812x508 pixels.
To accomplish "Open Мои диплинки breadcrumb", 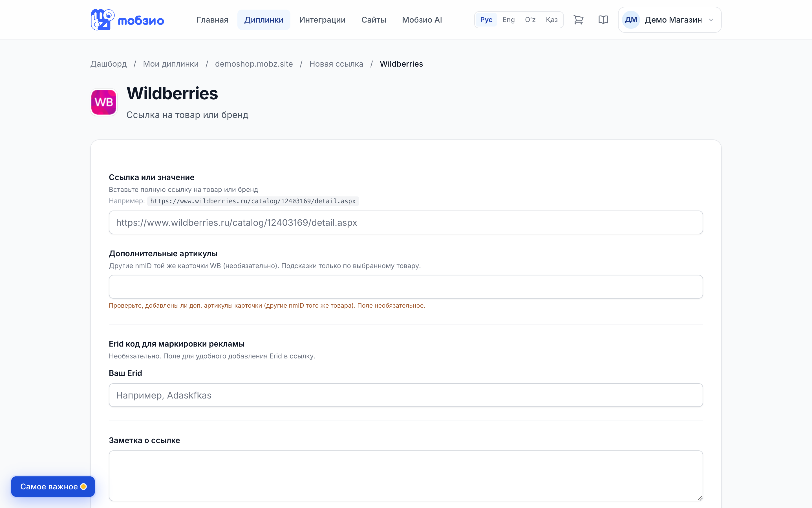I will (x=171, y=64).
